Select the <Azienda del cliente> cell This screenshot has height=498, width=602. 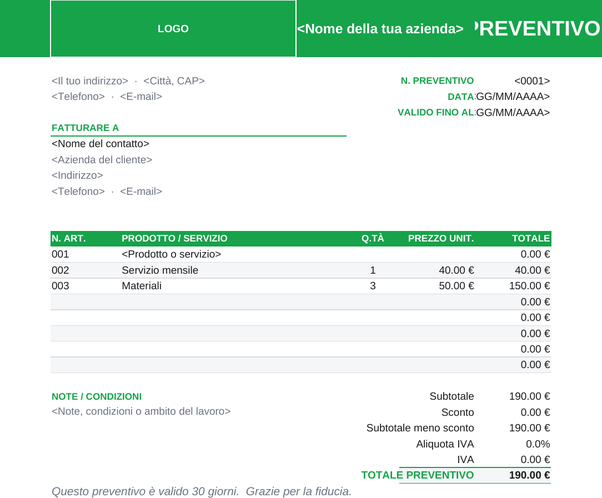(x=102, y=160)
